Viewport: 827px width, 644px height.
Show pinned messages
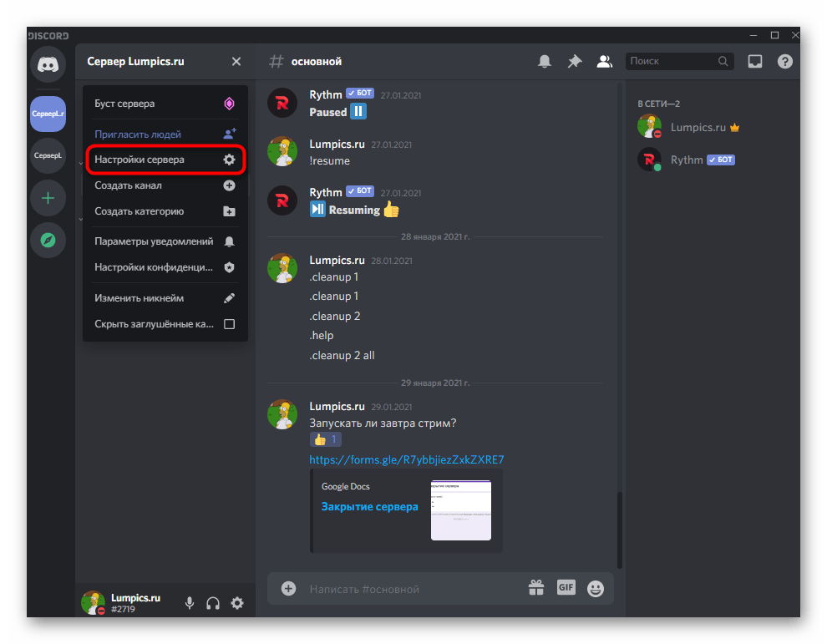pyautogui.click(x=574, y=61)
